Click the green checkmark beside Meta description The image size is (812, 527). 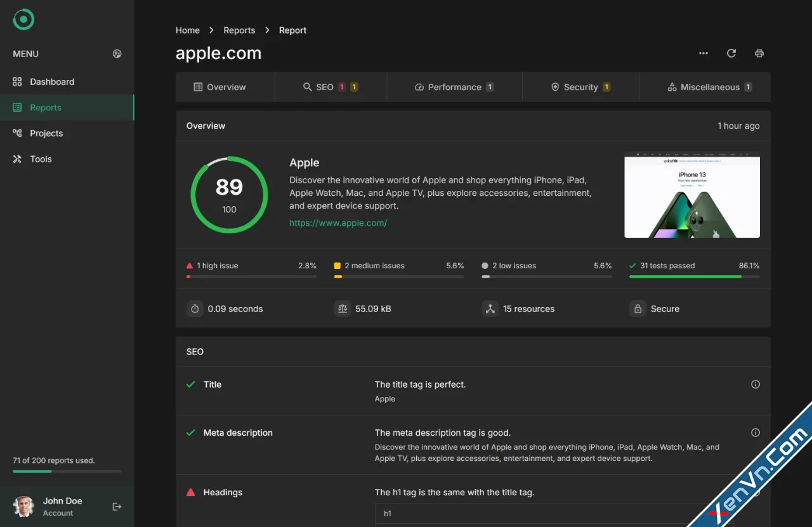tap(190, 433)
